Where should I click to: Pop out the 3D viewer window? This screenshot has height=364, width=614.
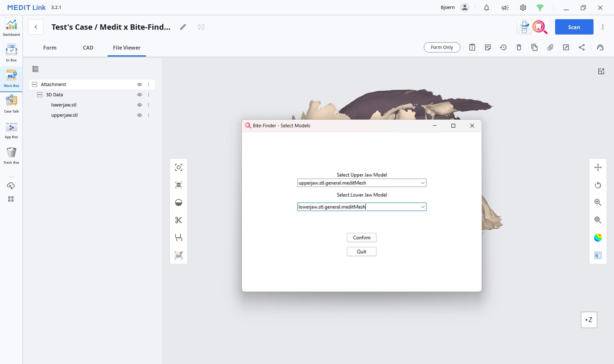pyautogui.click(x=601, y=71)
